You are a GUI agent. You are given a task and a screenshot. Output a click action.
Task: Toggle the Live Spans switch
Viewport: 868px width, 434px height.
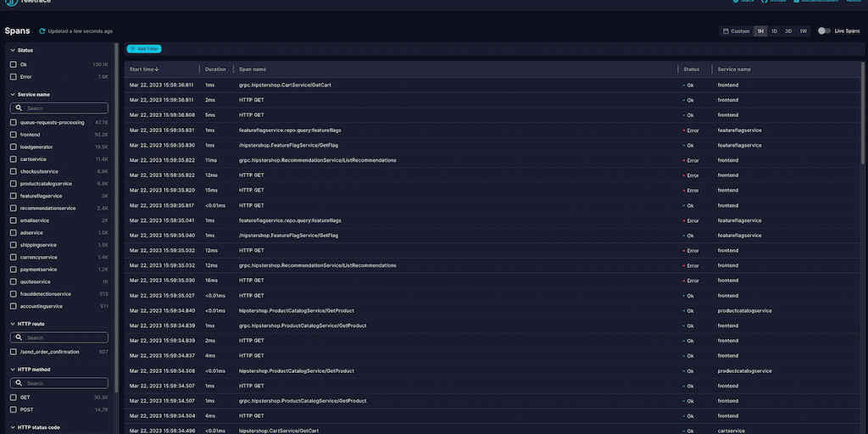coord(824,31)
